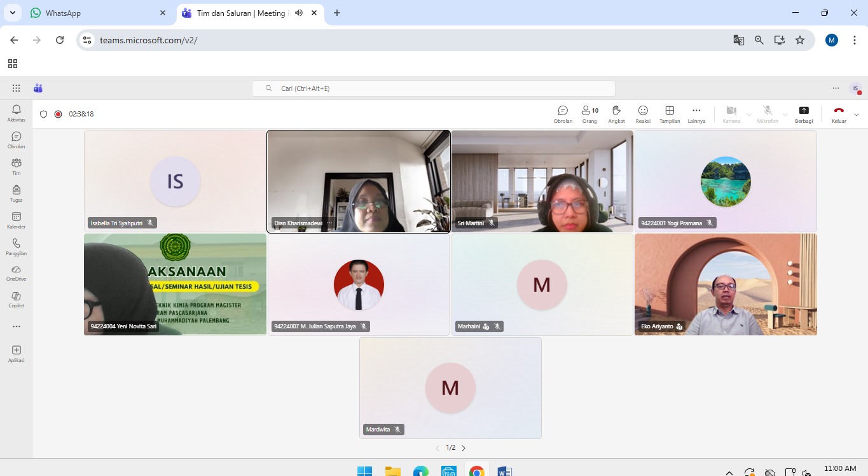The height and width of the screenshot is (476, 868).
Task: Go to next page of participants
Action: [464, 448]
